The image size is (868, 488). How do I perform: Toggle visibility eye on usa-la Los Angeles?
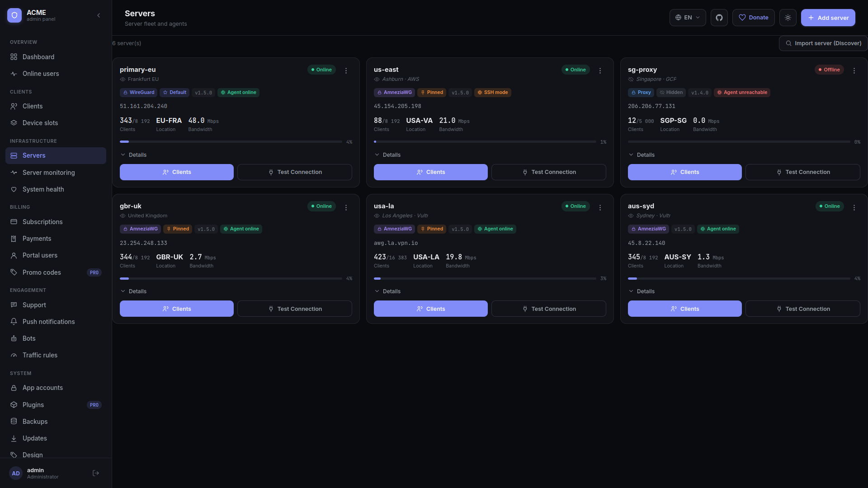coord(377,216)
